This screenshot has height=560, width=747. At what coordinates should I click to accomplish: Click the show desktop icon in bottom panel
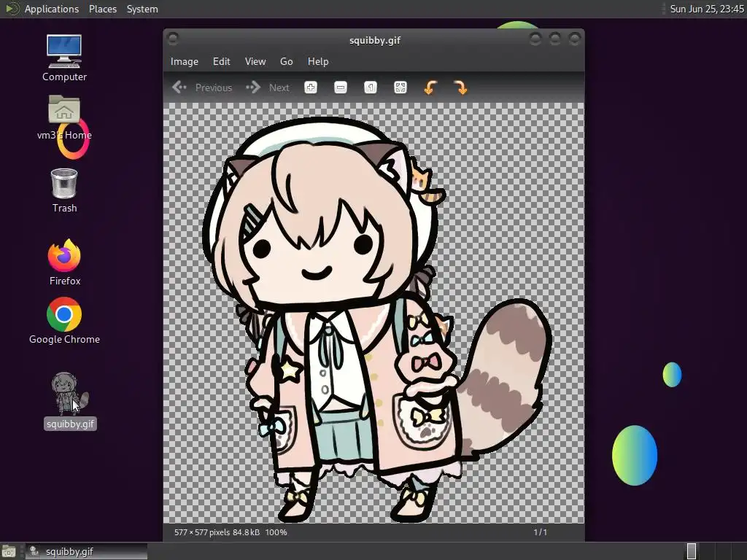(9, 551)
